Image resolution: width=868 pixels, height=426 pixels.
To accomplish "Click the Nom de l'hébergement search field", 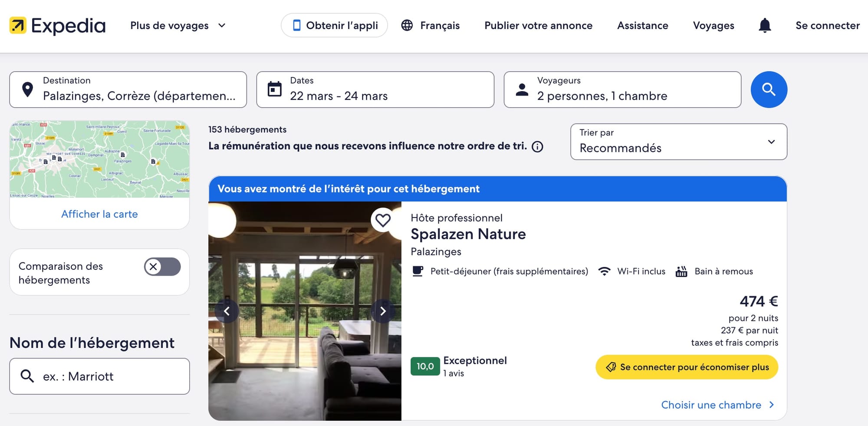I will pos(99,376).
